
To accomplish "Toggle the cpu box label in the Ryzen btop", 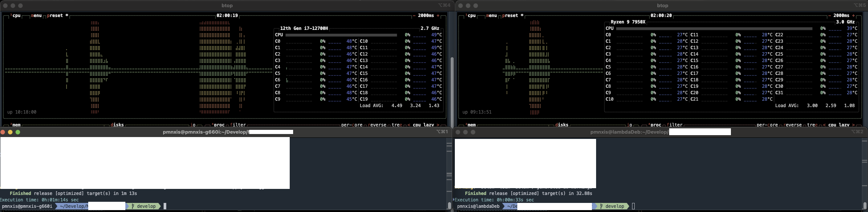I will [x=470, y=16].
